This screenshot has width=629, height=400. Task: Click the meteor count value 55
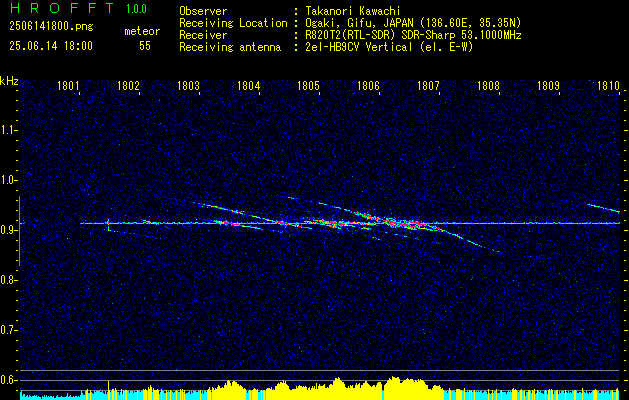pyautogui.click(x=145, y=46)
